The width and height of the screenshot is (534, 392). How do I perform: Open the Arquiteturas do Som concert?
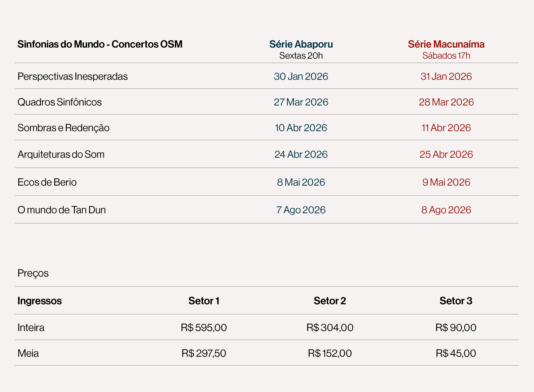(x=61, y=154)
